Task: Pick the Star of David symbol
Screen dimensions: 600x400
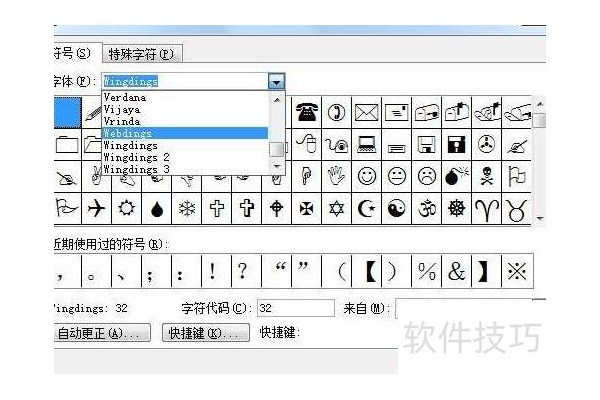Action: [337, 209]
